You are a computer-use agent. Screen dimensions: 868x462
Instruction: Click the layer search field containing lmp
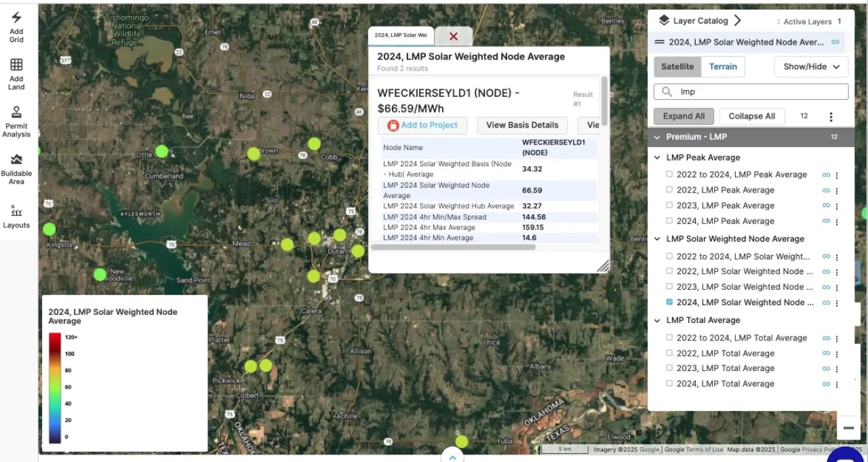(751, 92)
